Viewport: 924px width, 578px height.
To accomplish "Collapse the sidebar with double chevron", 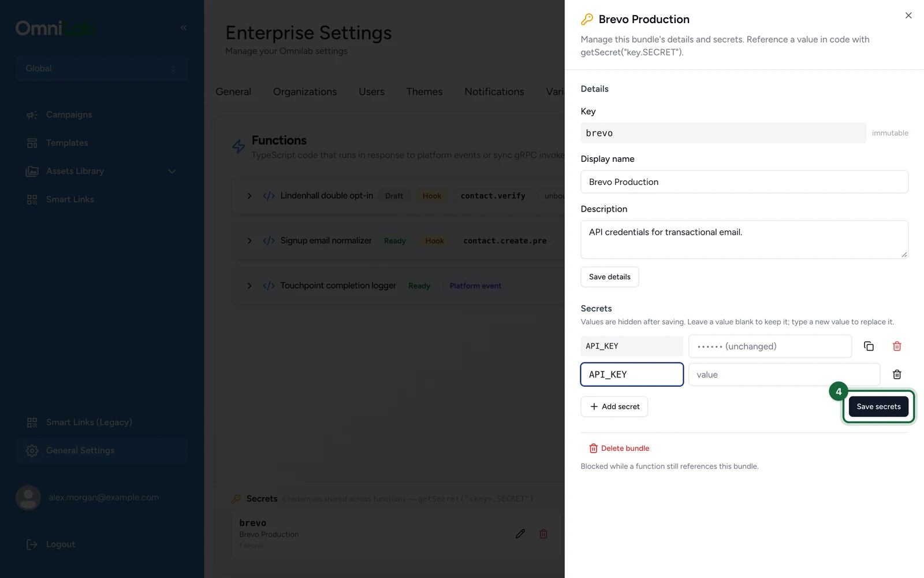I will point(184,28).
